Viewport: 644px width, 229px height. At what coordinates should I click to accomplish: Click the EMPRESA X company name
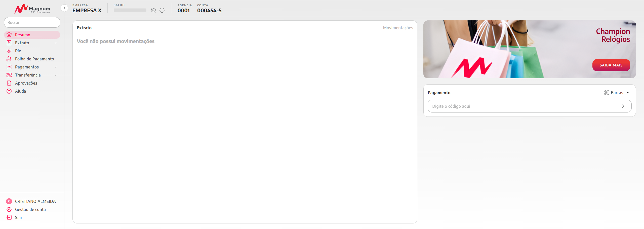tap(87, 11)
